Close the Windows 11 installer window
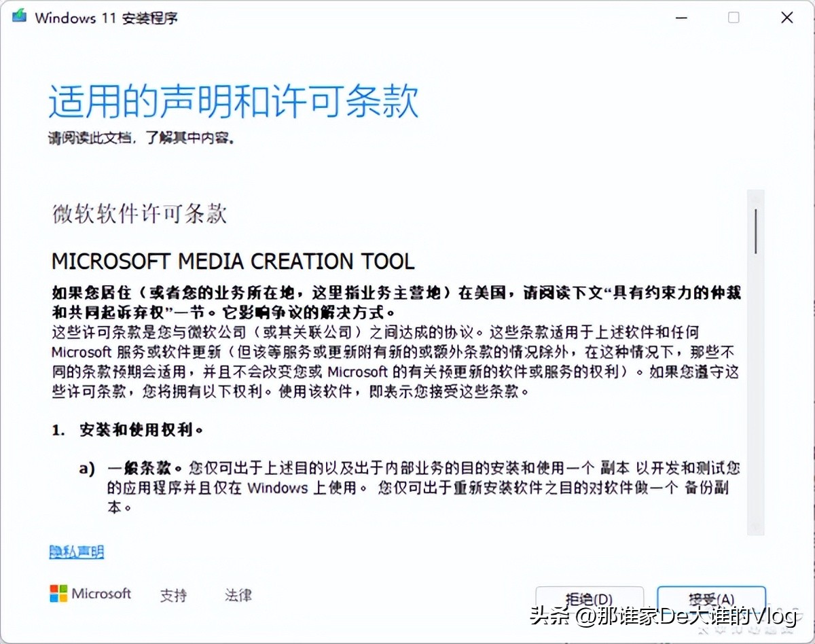Screen dimensions: 815x644 (x=786, y=18)
